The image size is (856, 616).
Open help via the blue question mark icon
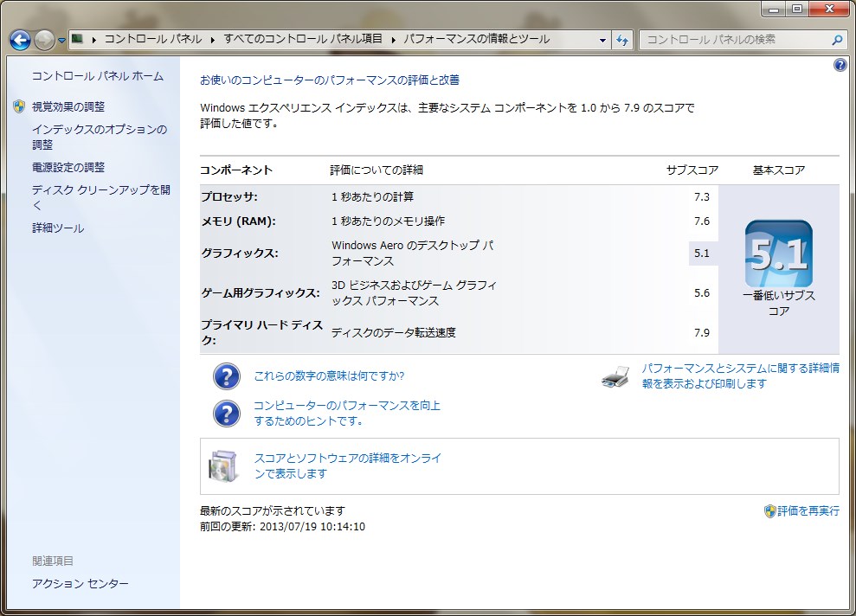(x=839, y=65)
